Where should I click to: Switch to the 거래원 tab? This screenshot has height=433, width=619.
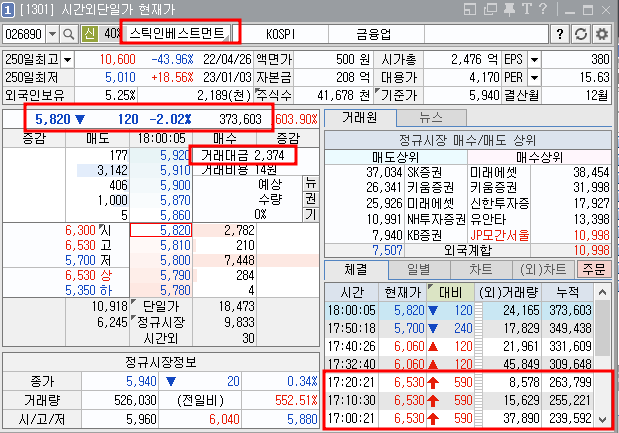click(x=360, y=118)
